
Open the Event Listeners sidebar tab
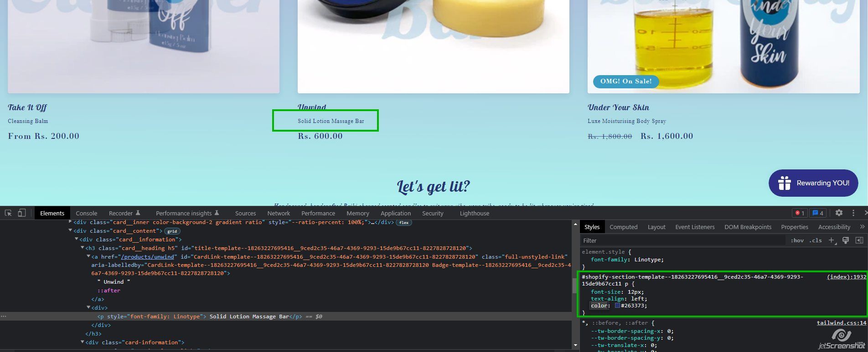(x=695, y=227)
